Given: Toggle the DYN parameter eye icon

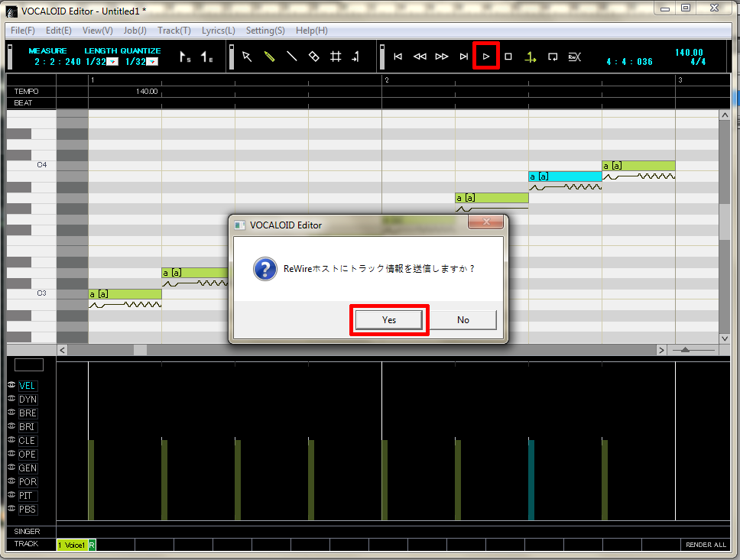Looking at the screenshot, I should [11, 399].
